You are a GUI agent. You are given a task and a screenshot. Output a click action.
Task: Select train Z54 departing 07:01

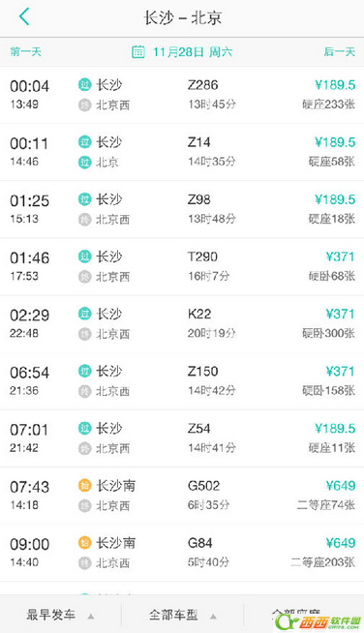(182, 438)
